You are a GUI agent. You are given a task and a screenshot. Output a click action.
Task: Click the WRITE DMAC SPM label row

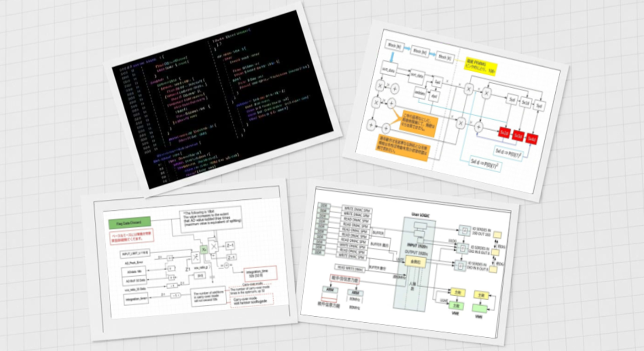[x=357, y=209]
